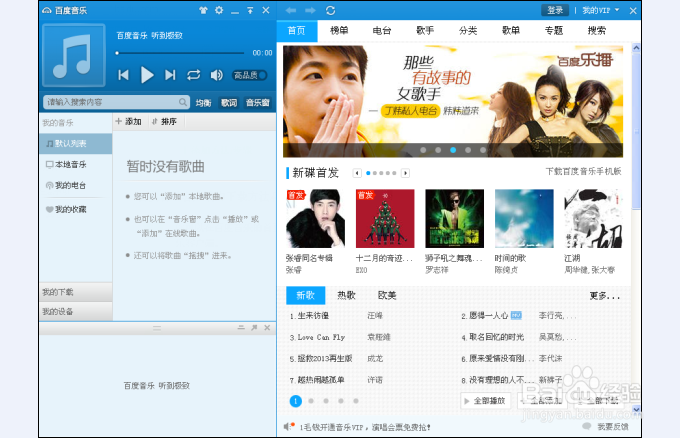Click the 更多... link
680x438 pixels.
604,296
